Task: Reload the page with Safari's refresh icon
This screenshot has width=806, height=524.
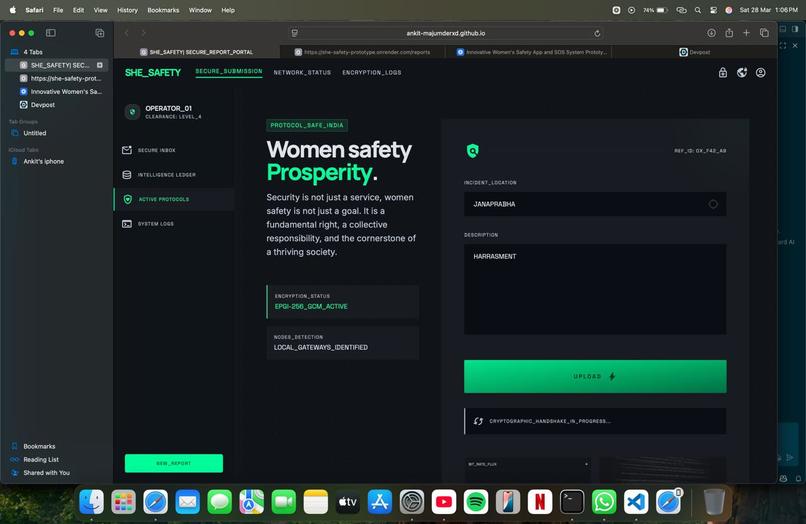Action: (x=597, y=33)
